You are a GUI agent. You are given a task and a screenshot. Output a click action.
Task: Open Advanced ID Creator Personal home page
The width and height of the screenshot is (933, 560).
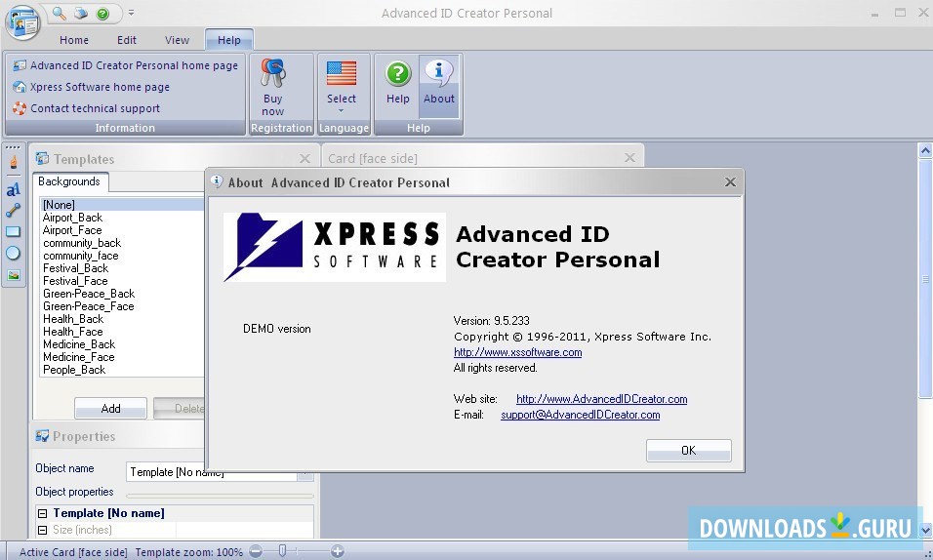coord(126,65)
